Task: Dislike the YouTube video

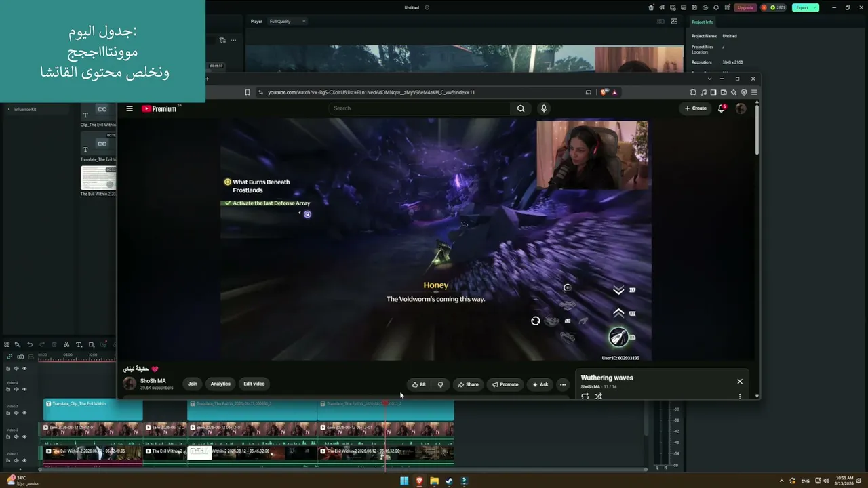Action: click(440, 384)
